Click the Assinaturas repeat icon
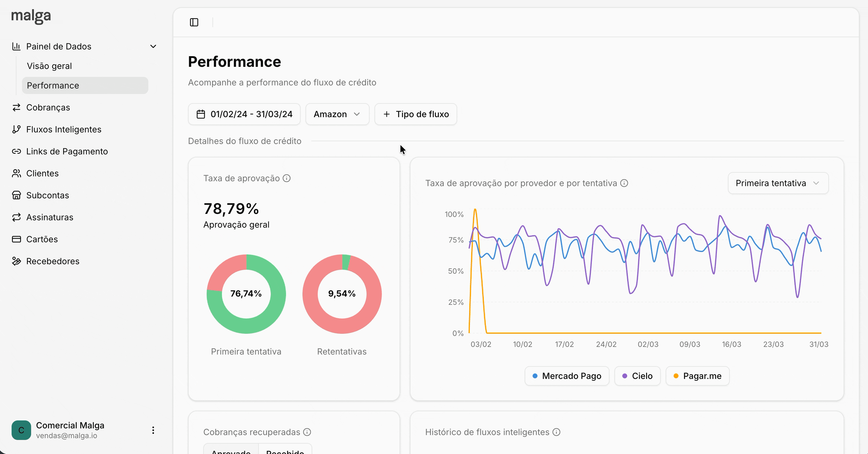The image size is (868, 454). [16, 217]
